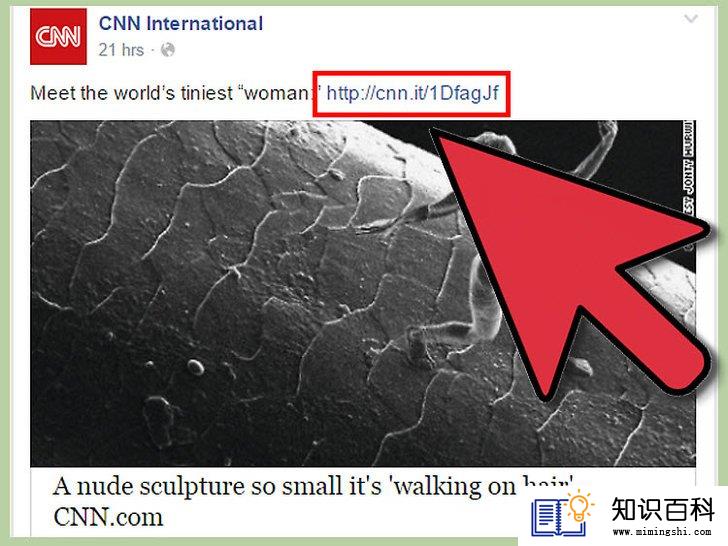
Task: Click the 'Meet the world's tiniest' post text
Action: click(133, 93)
